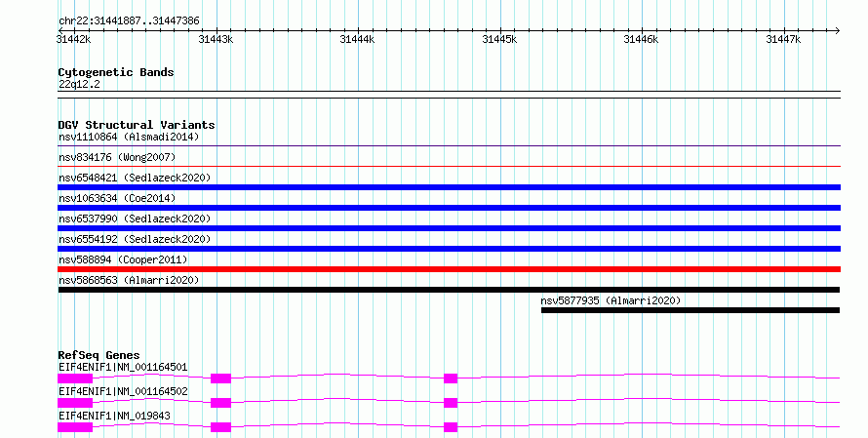
Task: Click the first exon of NM_019843
Action: tap(75, 427)
